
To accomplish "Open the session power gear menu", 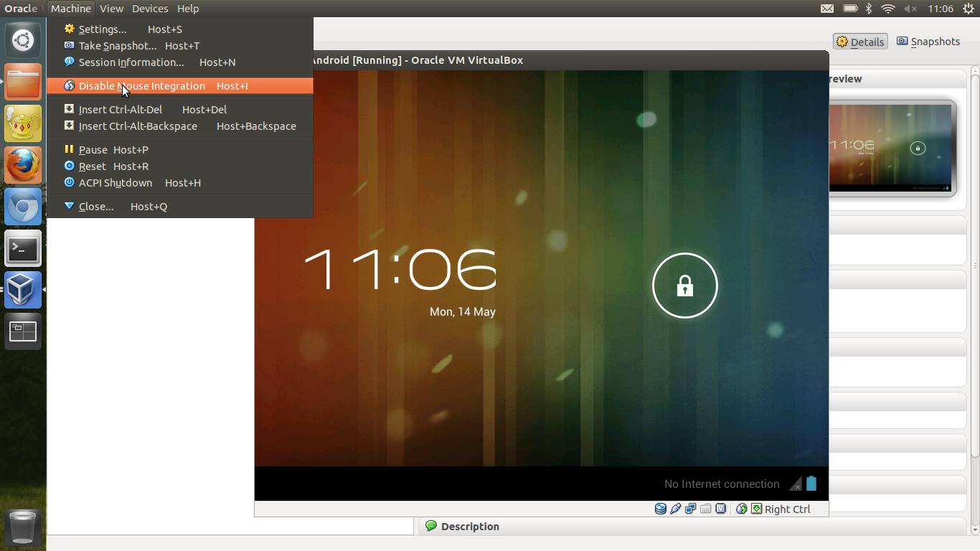I will tap(969, 9).
